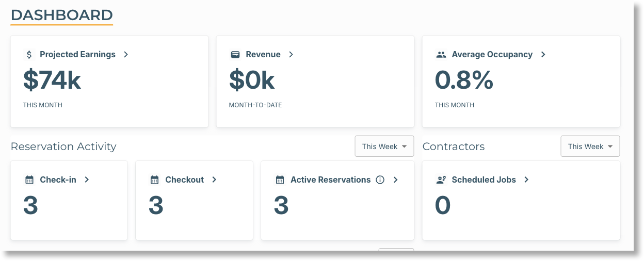Viewport: 644px width, 261px height.
Task: Click the Scheduled Jobs count of 0
Action: (443, 205)
